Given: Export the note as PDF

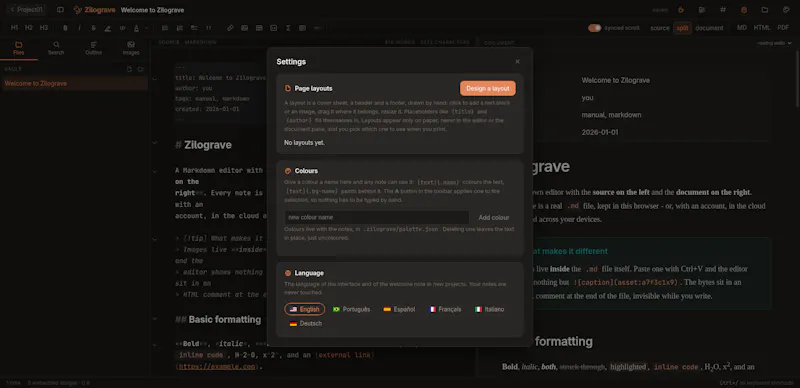Looking at the screenshot, I should coord(783,28).
